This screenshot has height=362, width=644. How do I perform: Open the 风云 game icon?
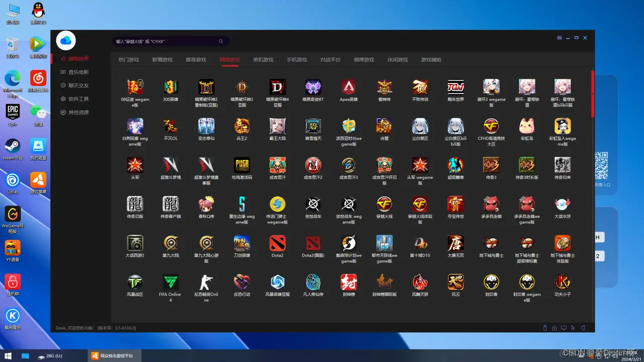456,282
